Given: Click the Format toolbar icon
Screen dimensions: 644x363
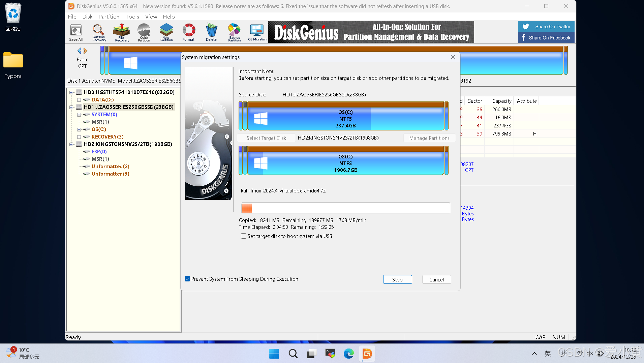Looking at the screenshot, I should (x=189, y=32).
